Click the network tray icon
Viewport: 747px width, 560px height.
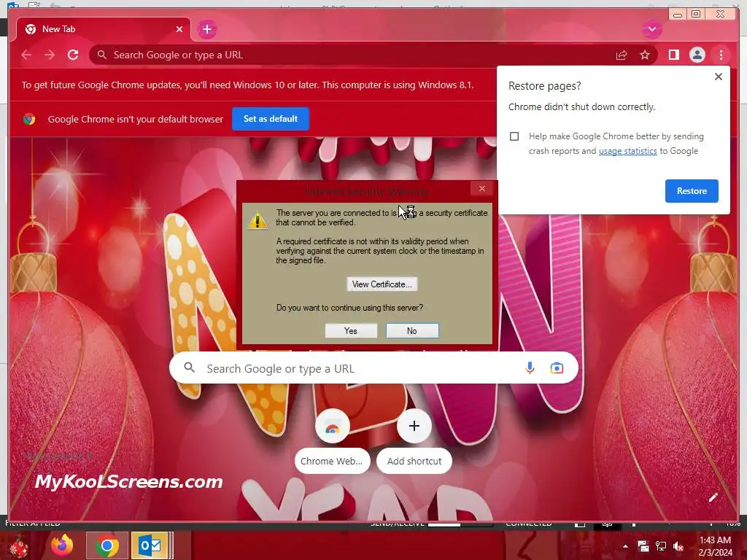tap(661, 546)
